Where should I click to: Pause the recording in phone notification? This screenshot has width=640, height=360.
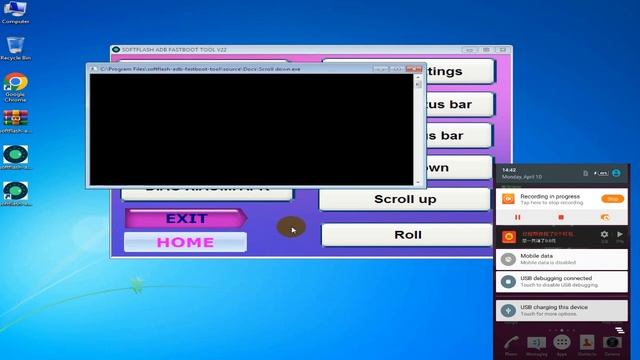(x=518, y=217)
